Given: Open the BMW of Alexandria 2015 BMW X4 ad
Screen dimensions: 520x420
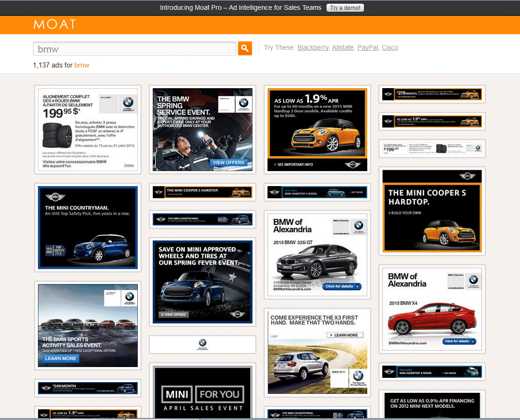Looking at the screenshot, I should 432,309.
